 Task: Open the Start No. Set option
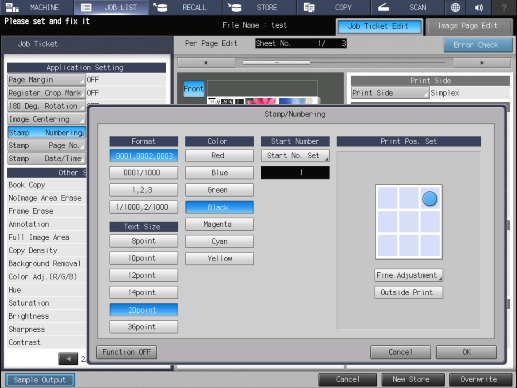295,155
